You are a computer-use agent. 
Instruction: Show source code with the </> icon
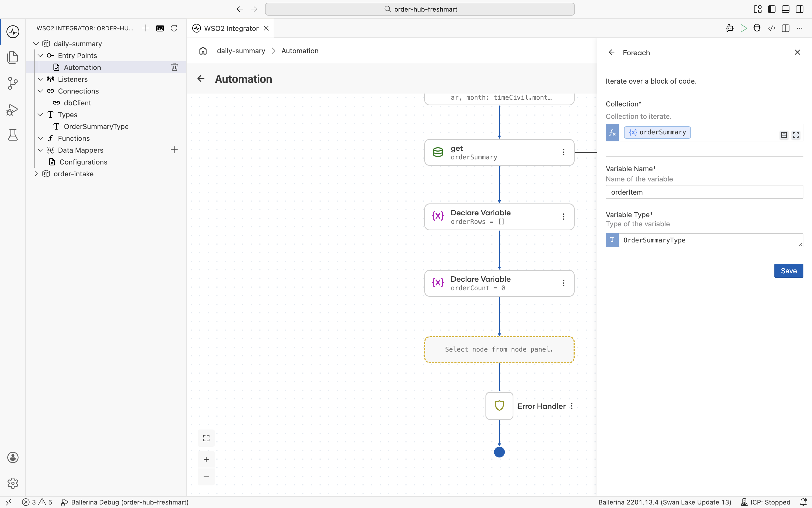click(771, 28)
